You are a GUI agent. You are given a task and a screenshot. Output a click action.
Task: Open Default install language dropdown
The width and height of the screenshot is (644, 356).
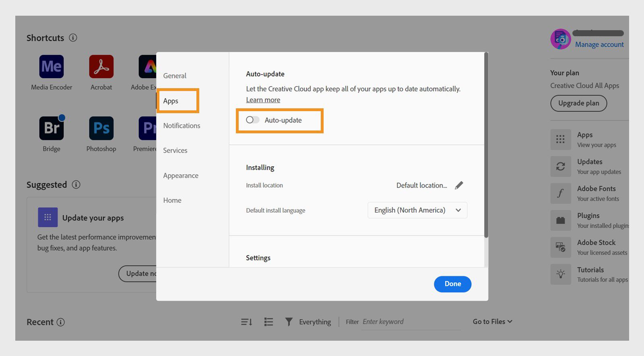tap(417, 210)
